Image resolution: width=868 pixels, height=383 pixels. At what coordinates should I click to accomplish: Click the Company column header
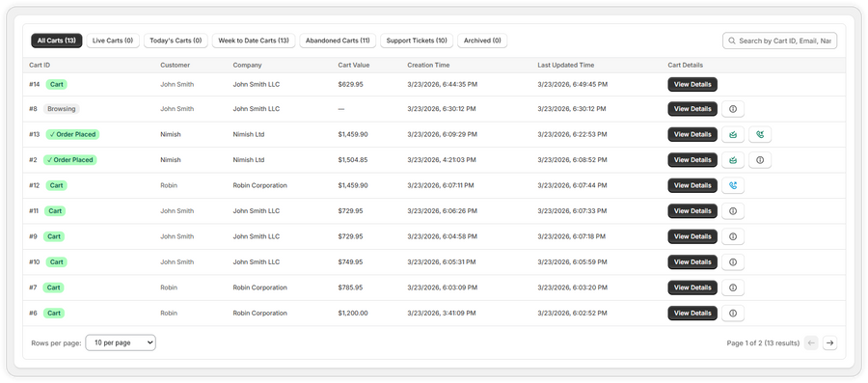tap(248, 66)
